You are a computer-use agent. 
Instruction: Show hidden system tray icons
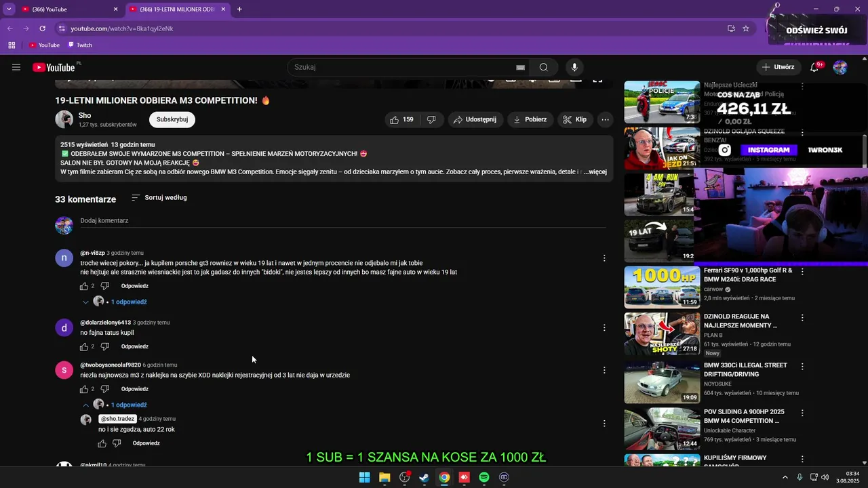785,477
